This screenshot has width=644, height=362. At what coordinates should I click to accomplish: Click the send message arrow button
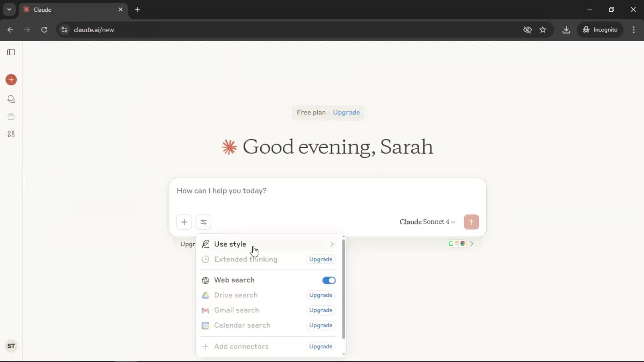tap(471, 222)
